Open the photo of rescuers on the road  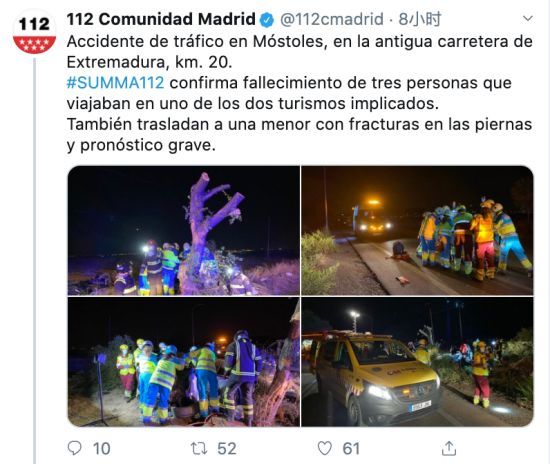click(417, 230)
